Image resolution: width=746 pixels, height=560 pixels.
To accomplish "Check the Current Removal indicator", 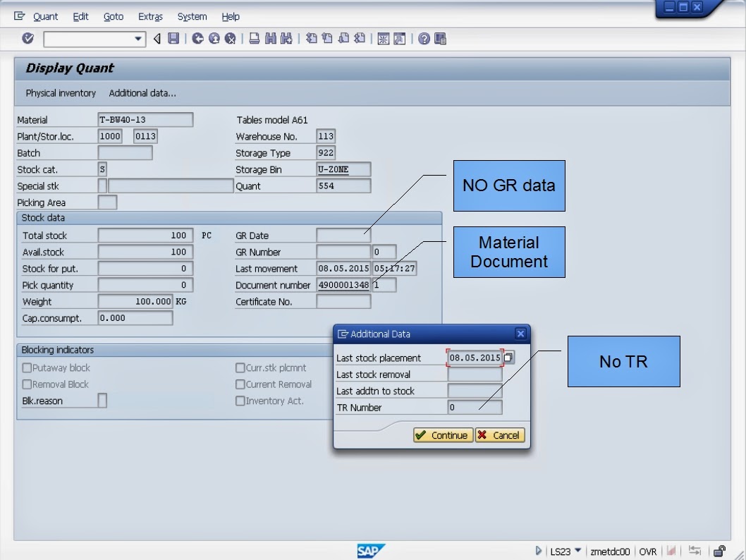I will coord(240,384).
